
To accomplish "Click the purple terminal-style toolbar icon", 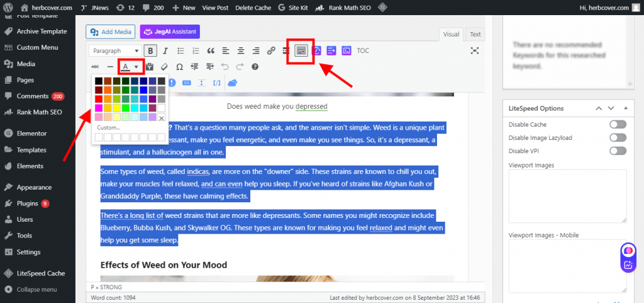I will pos(347,51).
